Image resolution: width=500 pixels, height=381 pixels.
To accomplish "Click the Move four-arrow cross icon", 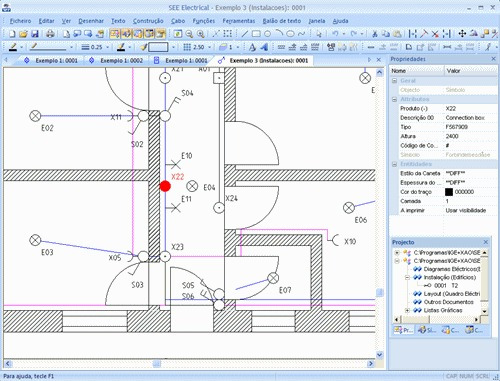I will (x=462, y=34).
